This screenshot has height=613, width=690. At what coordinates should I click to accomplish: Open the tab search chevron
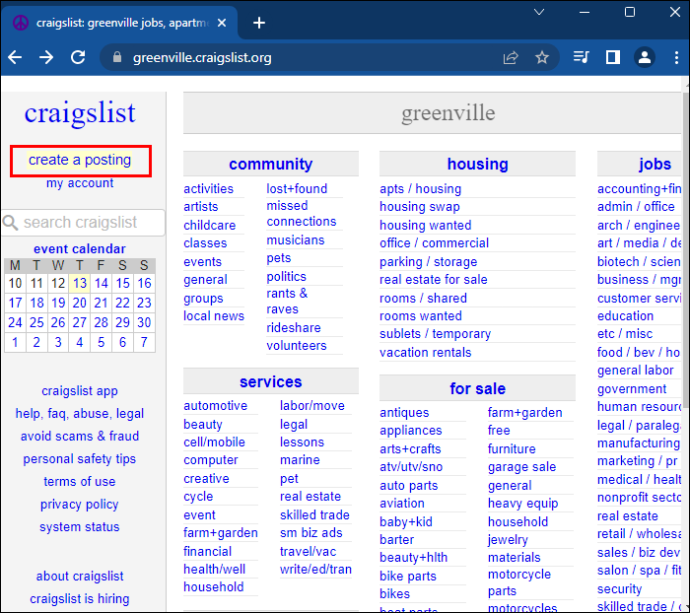(x=539, y=12)
